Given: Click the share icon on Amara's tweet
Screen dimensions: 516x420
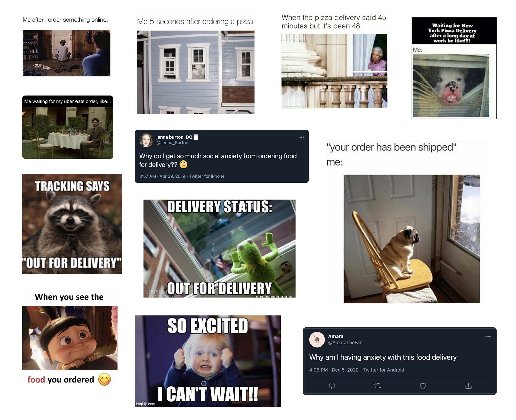Looking at the screenshot, I should (x=469, y=386).
